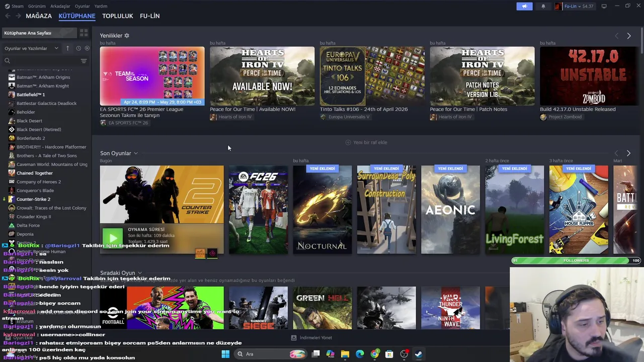644x362 pixels.
Task: Click Yeni bir raf ekle
Action: 366,142
